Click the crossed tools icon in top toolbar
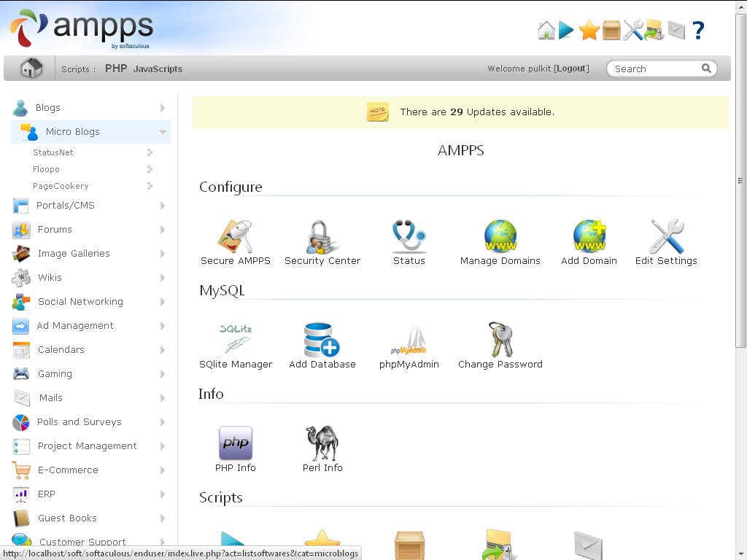The height and width of the screenshot is (560, 747). [633, 31]
